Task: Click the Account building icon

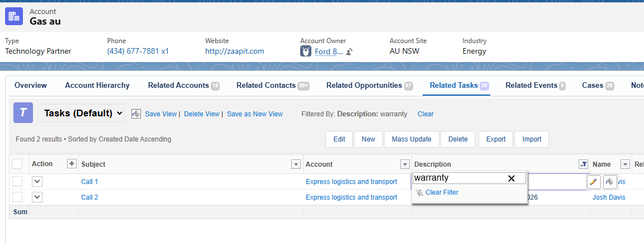Action: (x=14, y=16)
